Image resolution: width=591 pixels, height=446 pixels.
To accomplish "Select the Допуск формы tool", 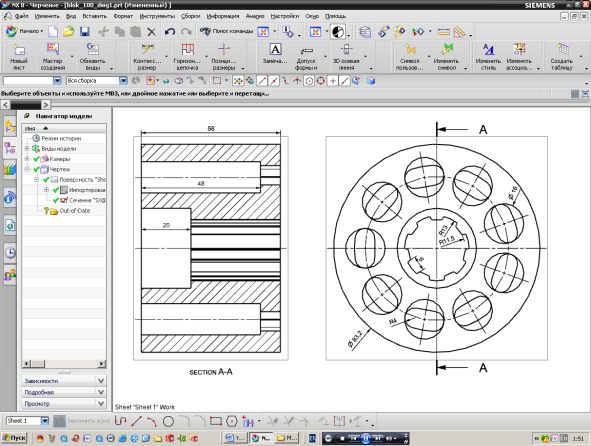I will (306, 57).
